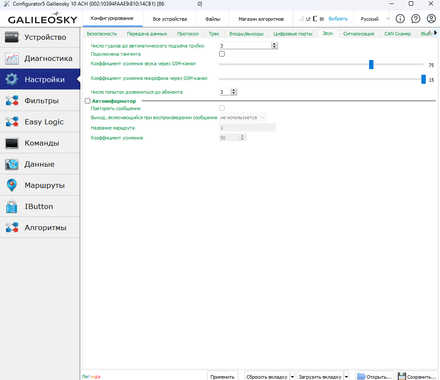Screen dimensions: 440x380
Task: Open the Алгоритмы section
Action: [x=40, y=228]
